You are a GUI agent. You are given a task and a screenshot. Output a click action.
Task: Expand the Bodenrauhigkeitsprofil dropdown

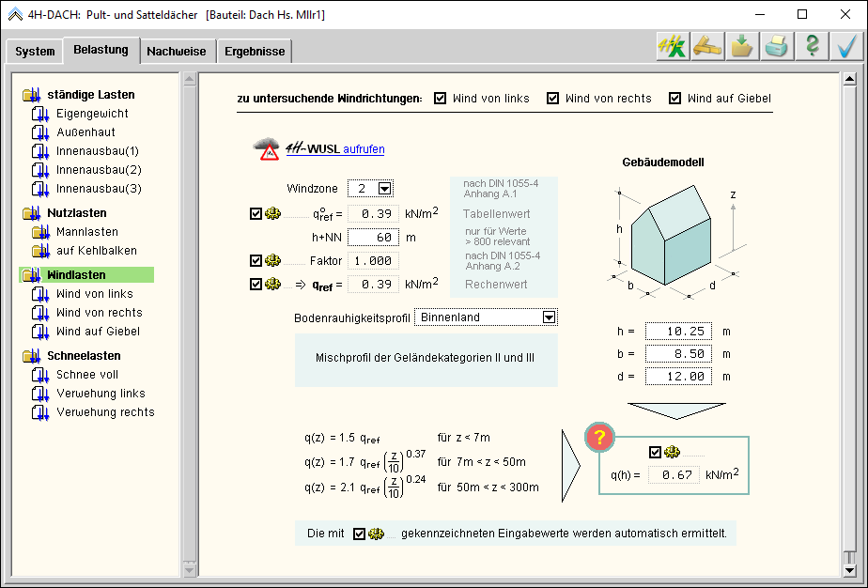(x=549, y=317)
